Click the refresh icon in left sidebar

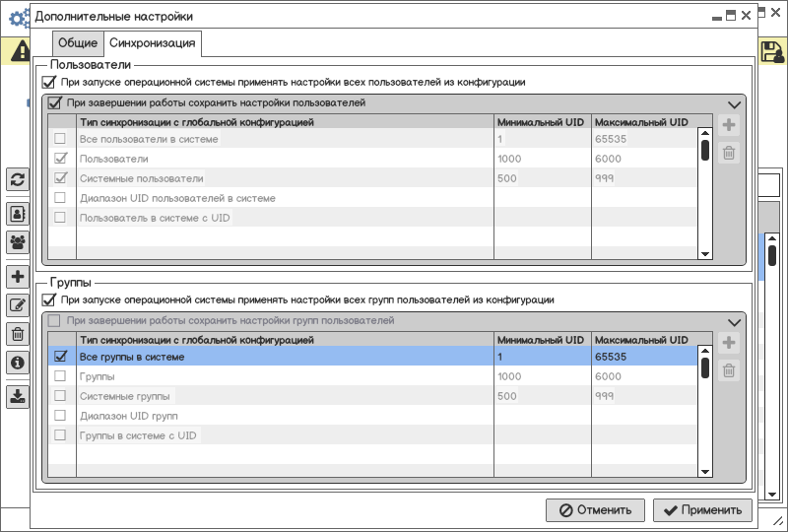click(x=17, y=179)
